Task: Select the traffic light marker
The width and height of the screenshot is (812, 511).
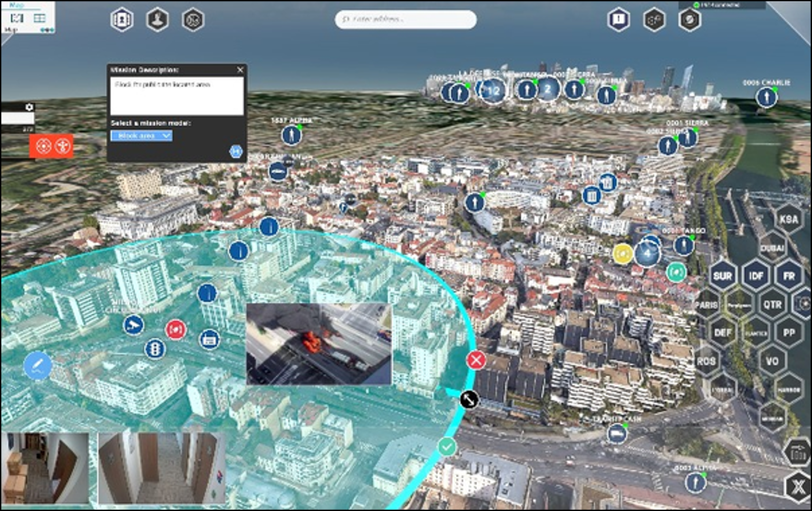Action: coord(155,349)
